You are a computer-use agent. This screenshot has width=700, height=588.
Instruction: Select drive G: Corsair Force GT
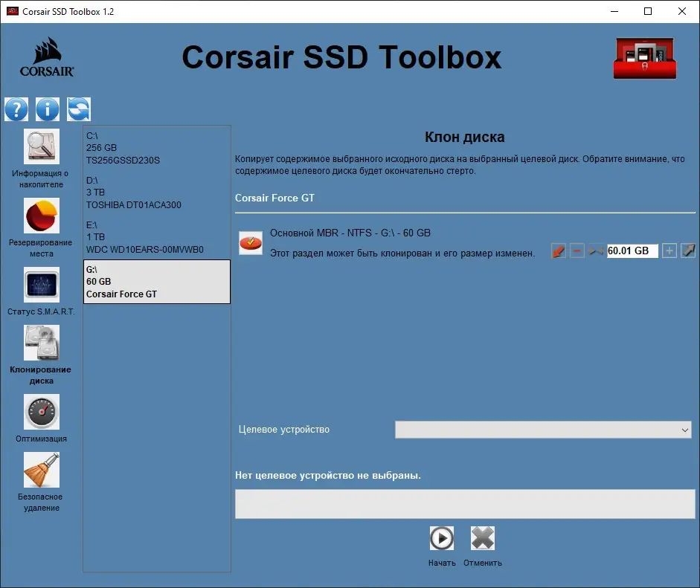coord(156,282)
